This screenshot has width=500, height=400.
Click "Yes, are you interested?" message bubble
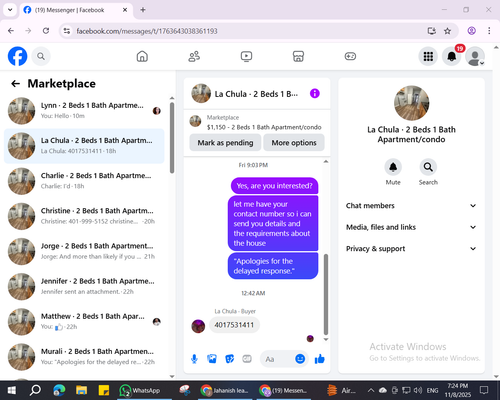(275, 186)
